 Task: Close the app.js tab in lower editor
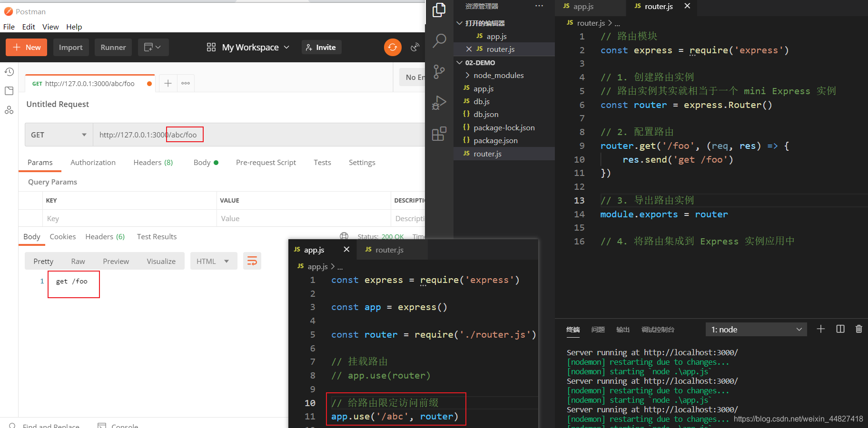(x=346, y=249)
